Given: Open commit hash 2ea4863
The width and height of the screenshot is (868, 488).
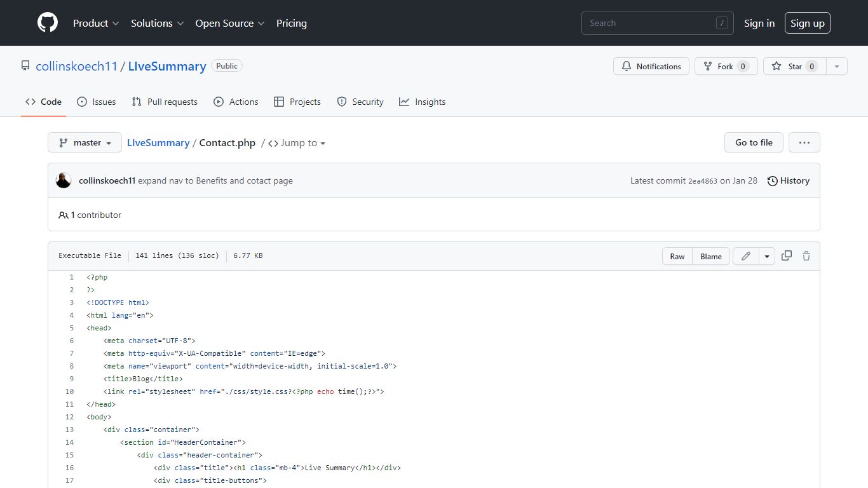Looking at the screenshot, I should click(x=703, y=181).
